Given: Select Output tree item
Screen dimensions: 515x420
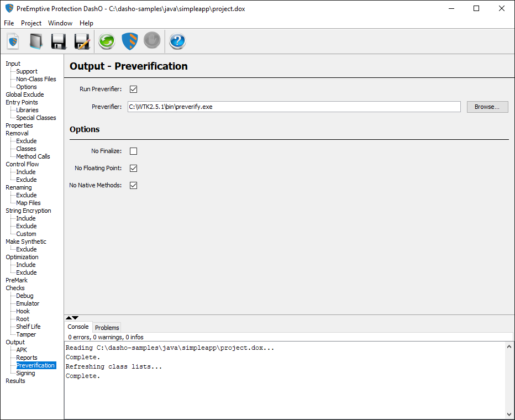Looking at the screenshot, I should 15,342.
